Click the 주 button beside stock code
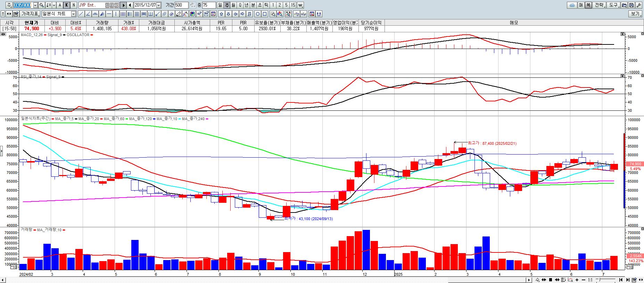The image size is (644, 283). 9,5
